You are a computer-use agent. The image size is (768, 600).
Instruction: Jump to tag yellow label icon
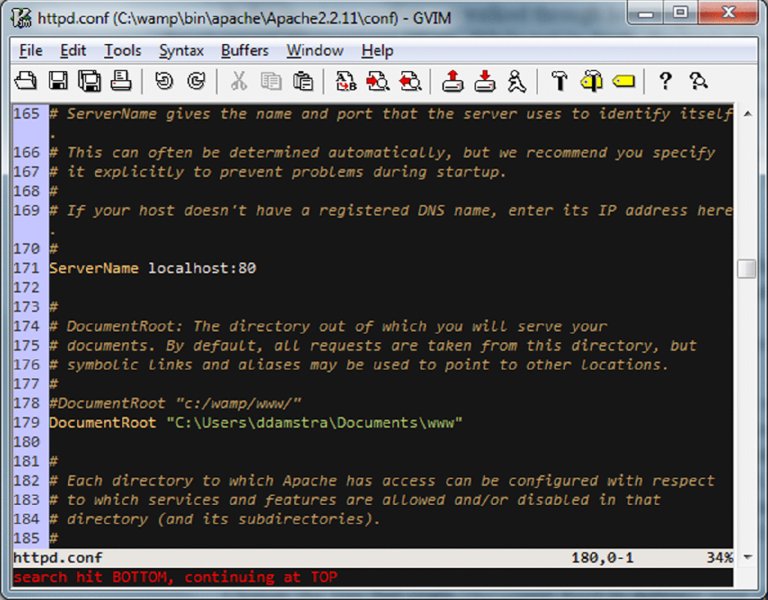pos(624,81)
